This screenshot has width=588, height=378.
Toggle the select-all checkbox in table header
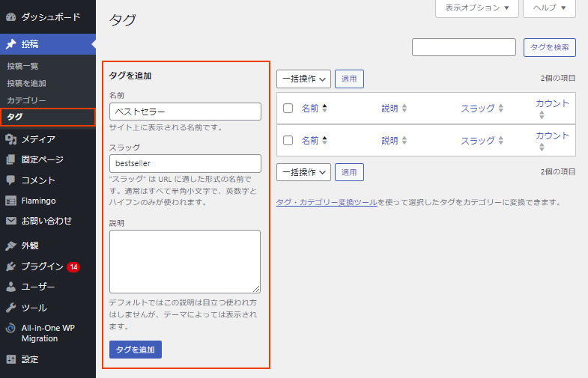pos(288,109)
